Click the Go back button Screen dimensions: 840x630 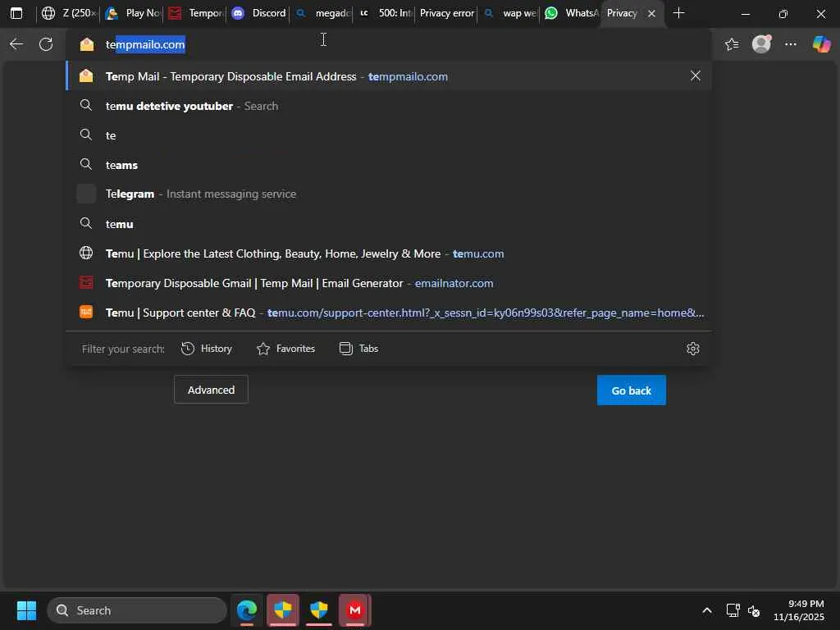pyautogui.click(x=631, y=390)
